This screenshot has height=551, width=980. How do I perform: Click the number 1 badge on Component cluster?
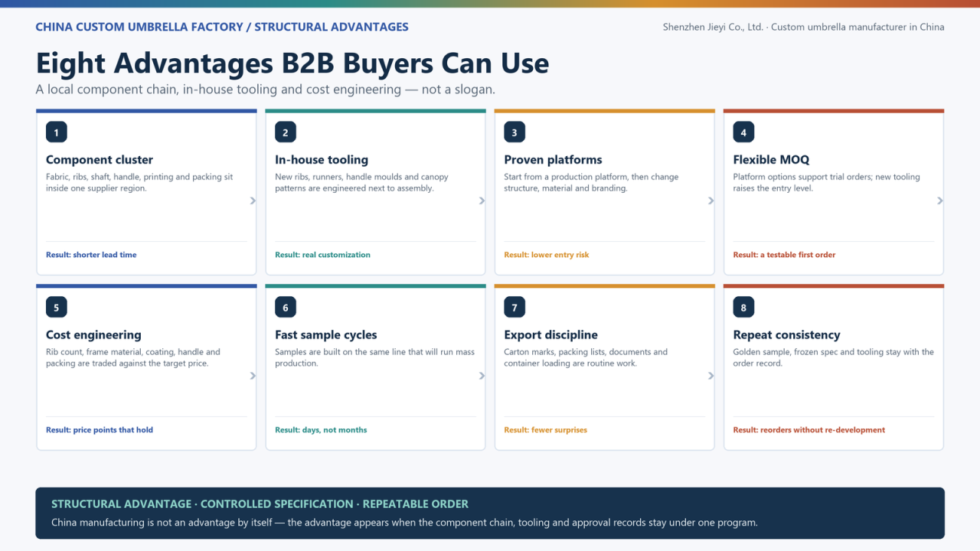pos(57,132)
